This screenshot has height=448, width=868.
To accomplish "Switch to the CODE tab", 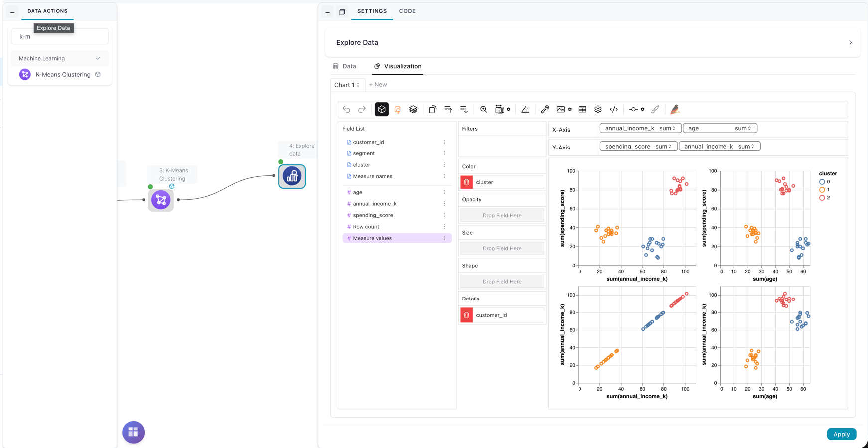I will [x=407, y=11].
